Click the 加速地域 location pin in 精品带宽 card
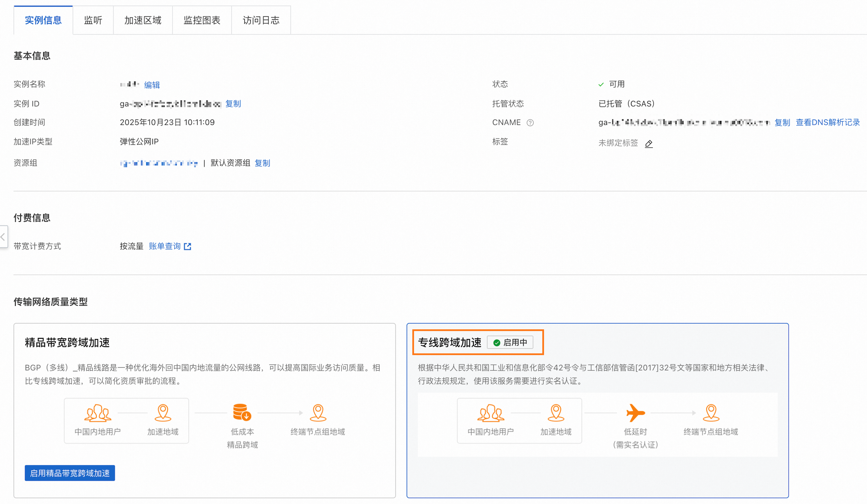The height and width of the screenshot is (504, 867). coord(163,413)
